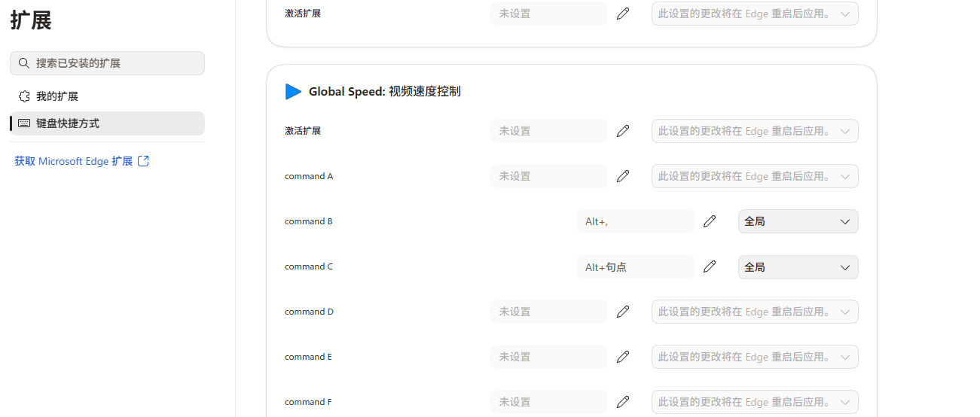
Task: Open 全局 scope dropdown for command C
Action: pos(798,266)
